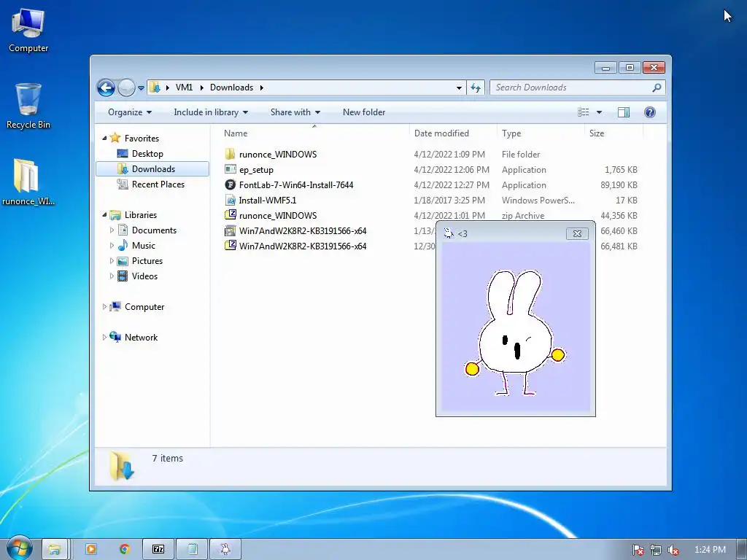Open the Include in library menu

point(211,112)
